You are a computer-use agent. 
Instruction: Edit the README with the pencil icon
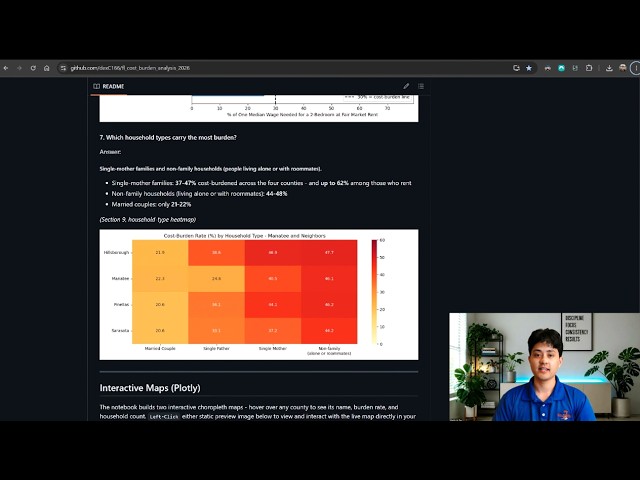pos(406,86)
